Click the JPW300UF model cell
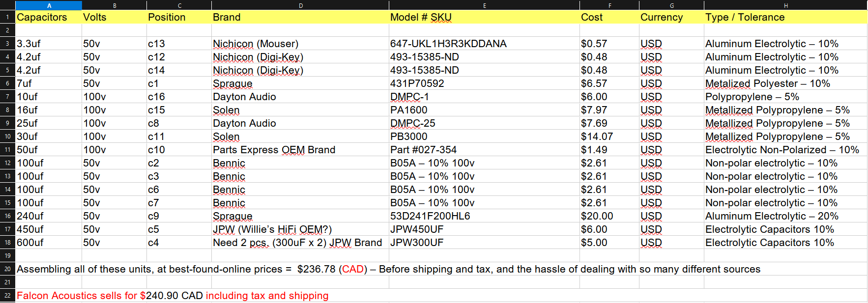This screenshot has height=303, width=868. tap(484, 243)
